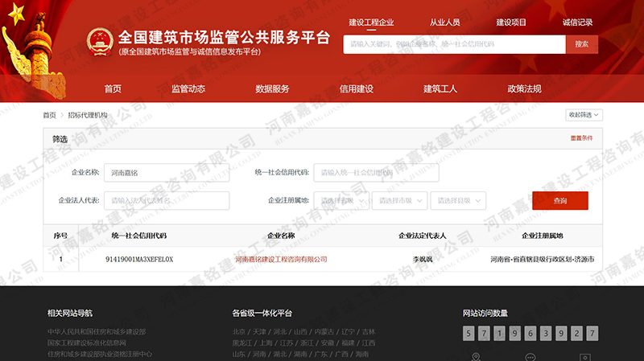
Task: Open the 江苏 provincial platform link
Action: tap(287, 343)
